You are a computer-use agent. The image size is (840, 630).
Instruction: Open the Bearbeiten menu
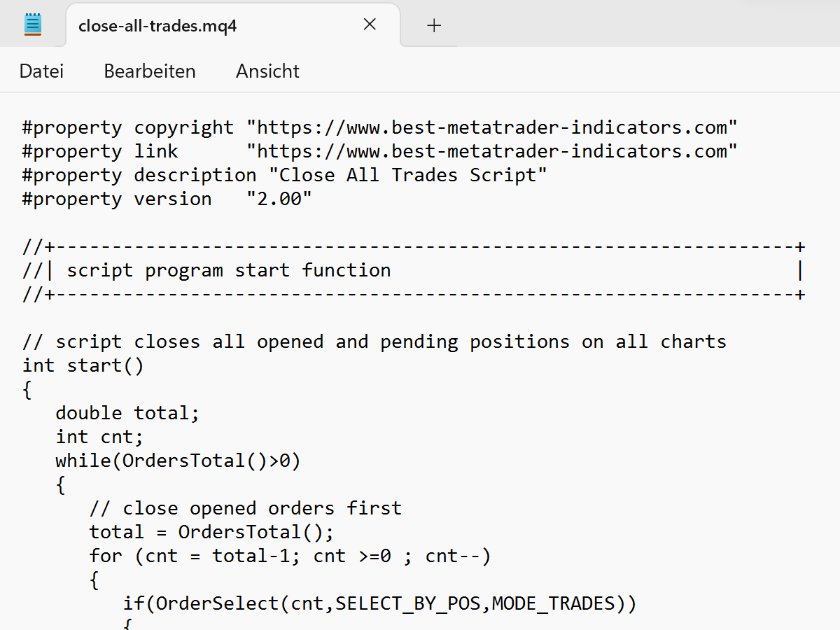pyautogui.click(x=149, y=71)
